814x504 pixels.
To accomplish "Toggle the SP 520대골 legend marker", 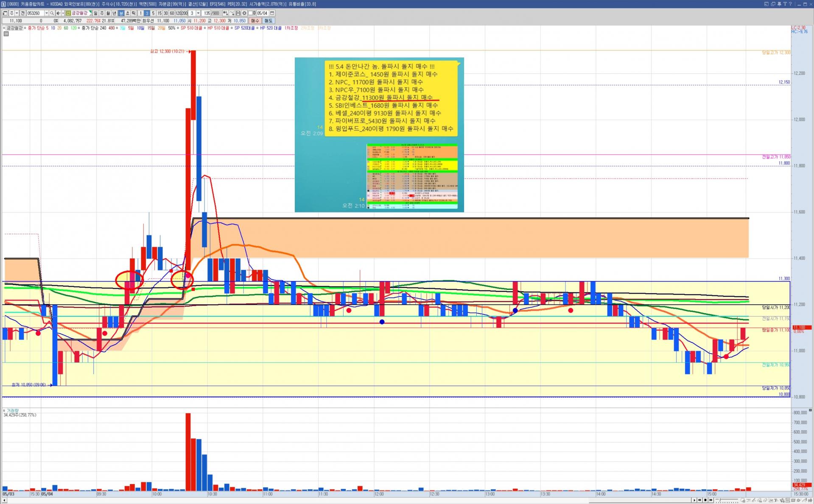I will pyautogui.click(x=232, y=28).
